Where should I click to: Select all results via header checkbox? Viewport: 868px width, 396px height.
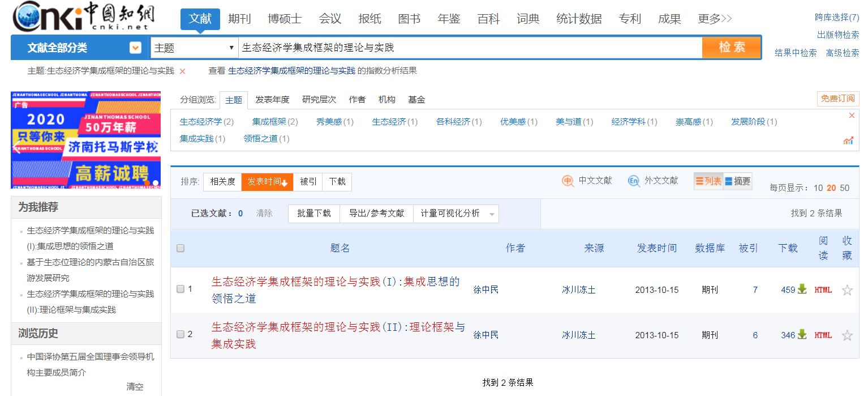180,248
